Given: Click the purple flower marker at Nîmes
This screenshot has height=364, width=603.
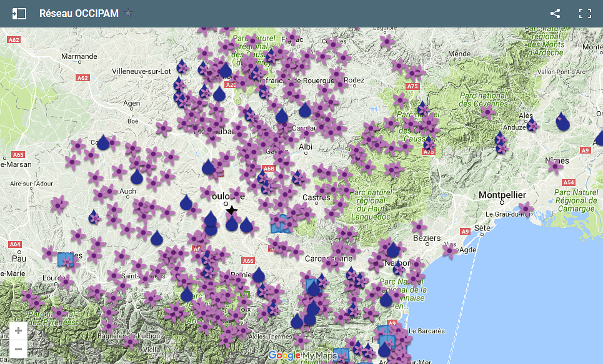Looking at the screenshot, I should click(x=555, y=166).
